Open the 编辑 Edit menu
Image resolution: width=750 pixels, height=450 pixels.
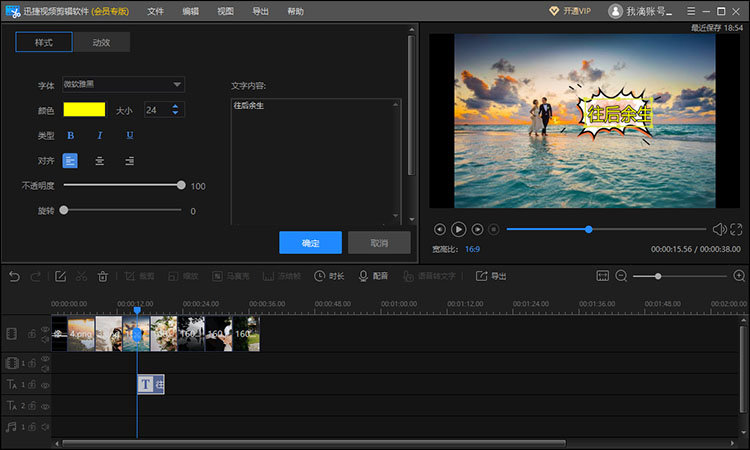click(190, 11)
